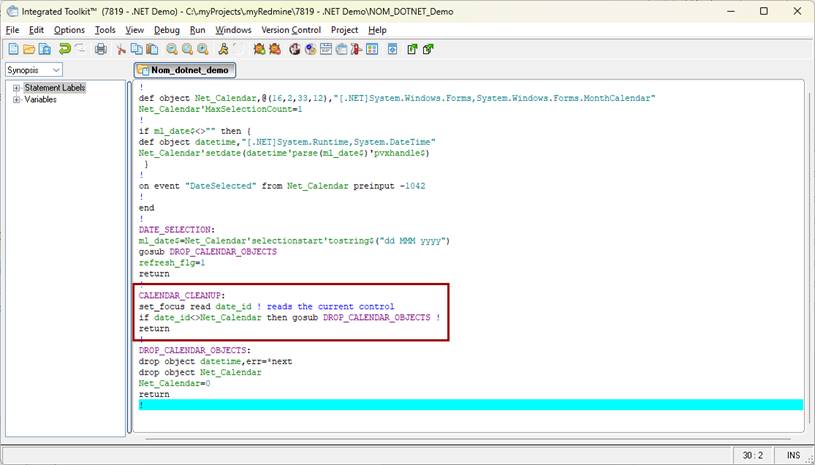Click the running man Run icon
This screenshot has height=465, width=815.
coord(222,49)
